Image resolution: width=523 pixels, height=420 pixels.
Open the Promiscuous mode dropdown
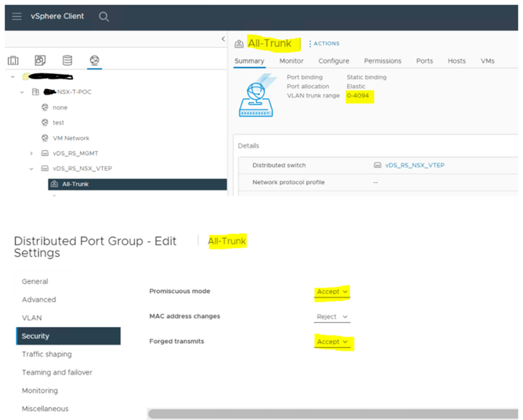pos(332,292)
